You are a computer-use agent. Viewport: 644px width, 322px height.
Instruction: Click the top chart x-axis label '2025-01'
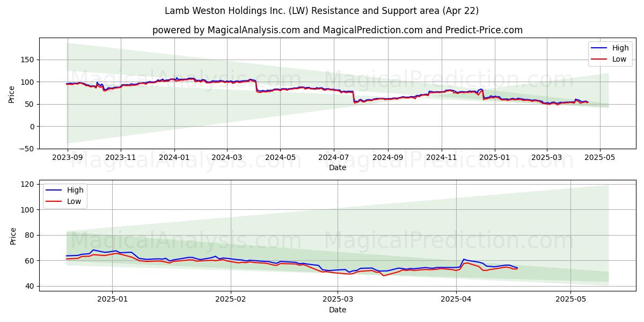[496, 159]
